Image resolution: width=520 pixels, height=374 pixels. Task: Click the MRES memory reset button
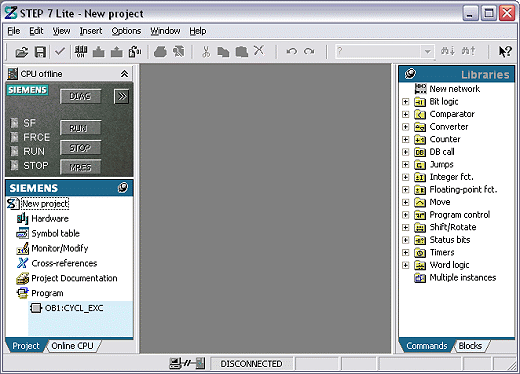(x=80, y=167)
